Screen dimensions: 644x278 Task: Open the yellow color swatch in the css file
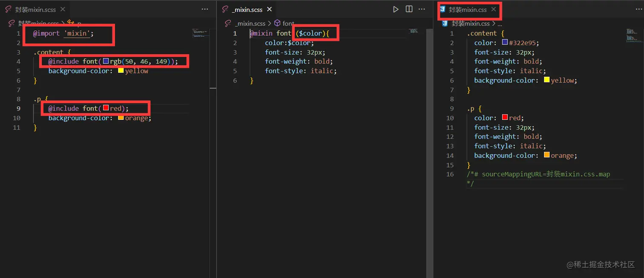(x=546, y=80)
